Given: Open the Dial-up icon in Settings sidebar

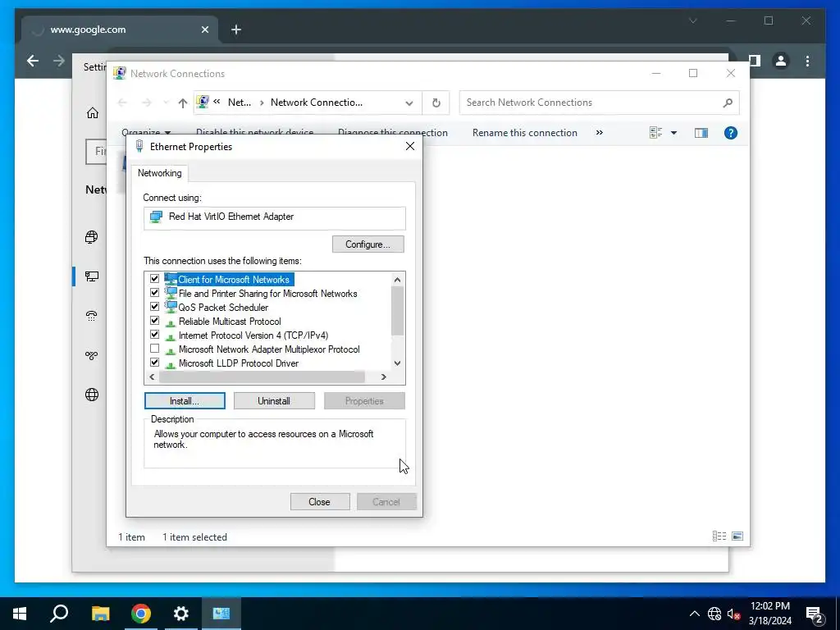Looking at the screenshot, I should tap(92, 316).
